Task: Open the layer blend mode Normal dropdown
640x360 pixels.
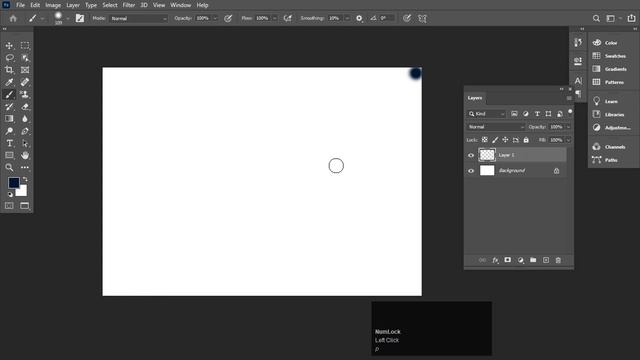Action: coord(496,127)
